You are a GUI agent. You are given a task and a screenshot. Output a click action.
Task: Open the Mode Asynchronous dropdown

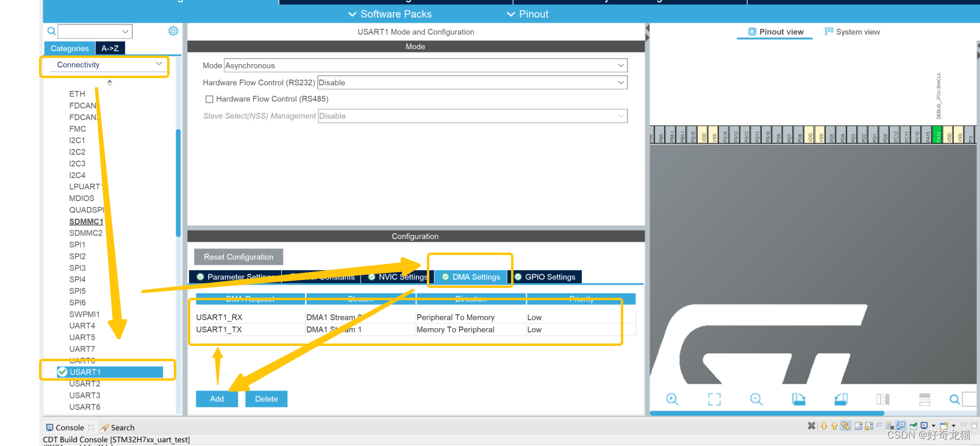(426, 65)
